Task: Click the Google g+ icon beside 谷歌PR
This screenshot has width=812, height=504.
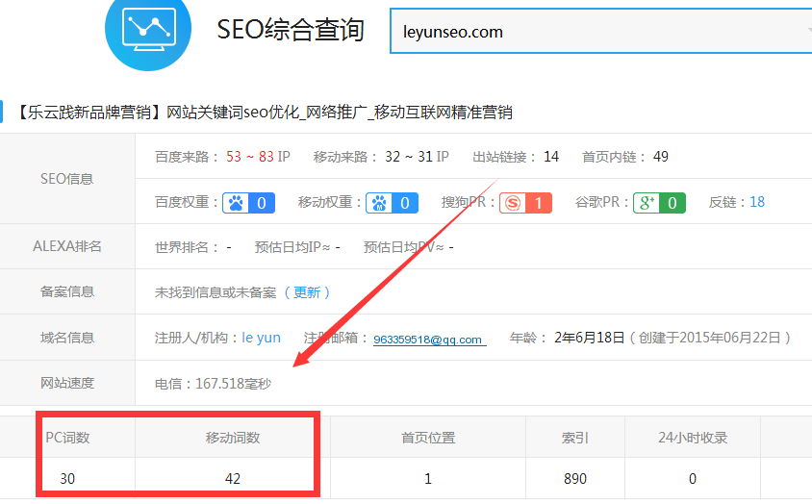Action: (x=647, y=203)
